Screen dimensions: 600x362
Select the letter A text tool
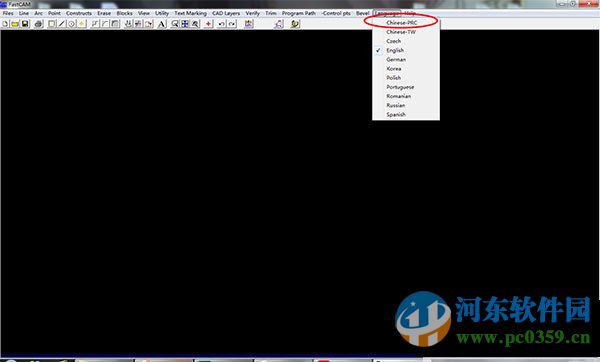pyautogui.click(x=161, y=24)
